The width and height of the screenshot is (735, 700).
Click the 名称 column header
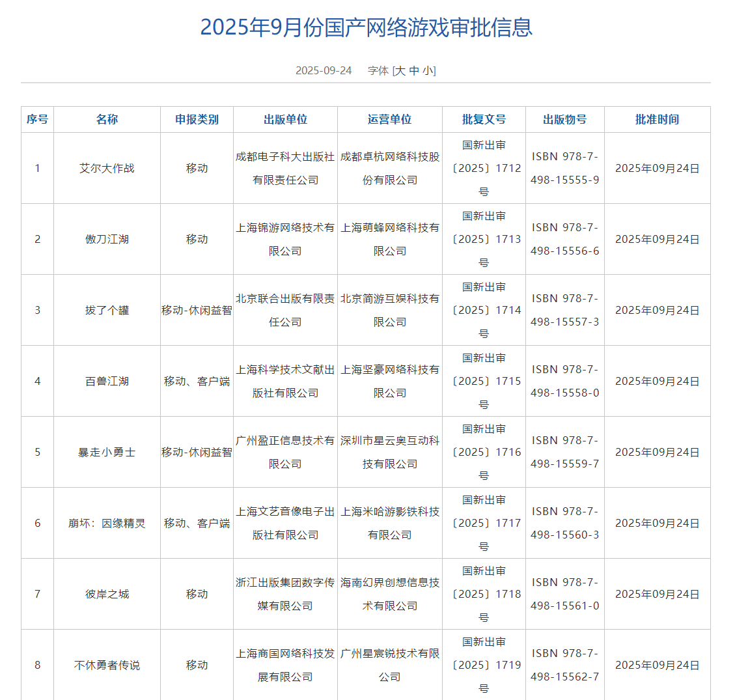[107, 119]
